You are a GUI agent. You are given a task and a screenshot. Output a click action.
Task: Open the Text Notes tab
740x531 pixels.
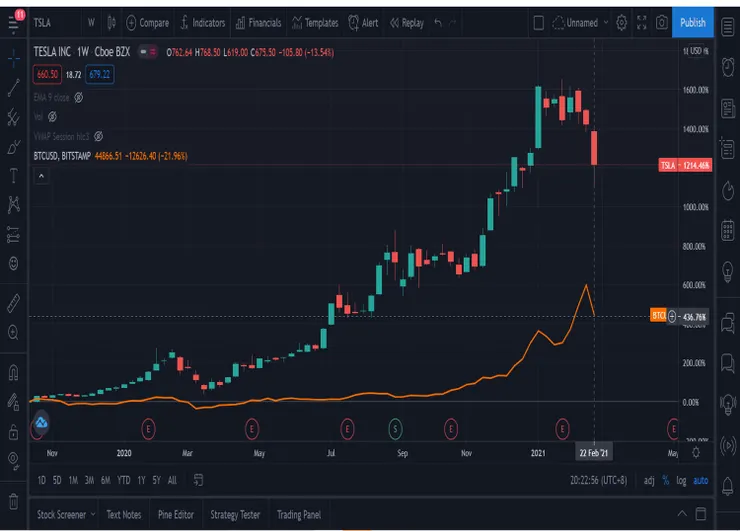124,514
